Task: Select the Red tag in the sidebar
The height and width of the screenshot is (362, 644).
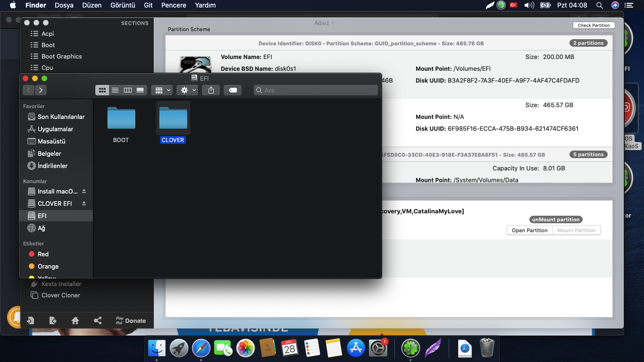Action: 43,254
